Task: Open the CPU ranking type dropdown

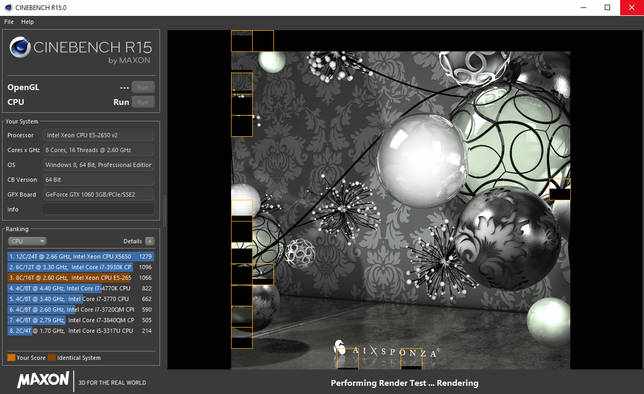Action: (27, 241)
